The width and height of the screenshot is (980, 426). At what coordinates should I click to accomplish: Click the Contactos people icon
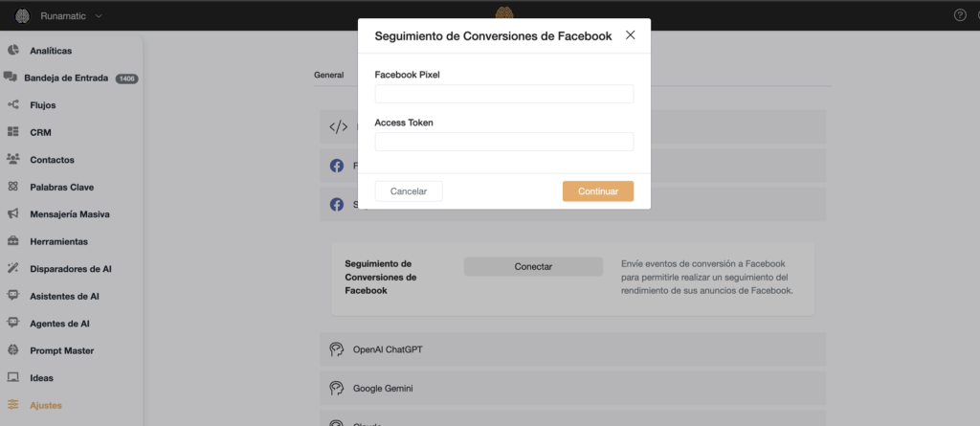pos(13,159)
